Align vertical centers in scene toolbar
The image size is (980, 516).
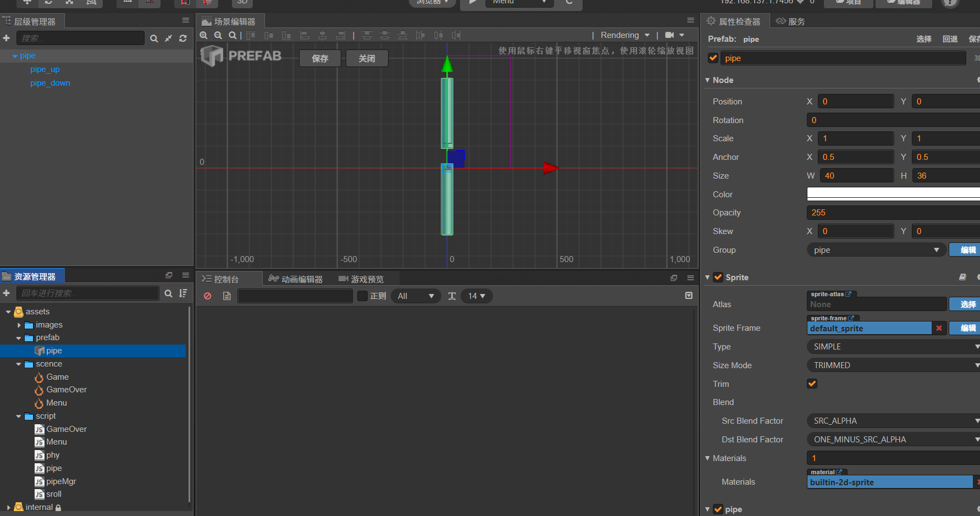269,35
